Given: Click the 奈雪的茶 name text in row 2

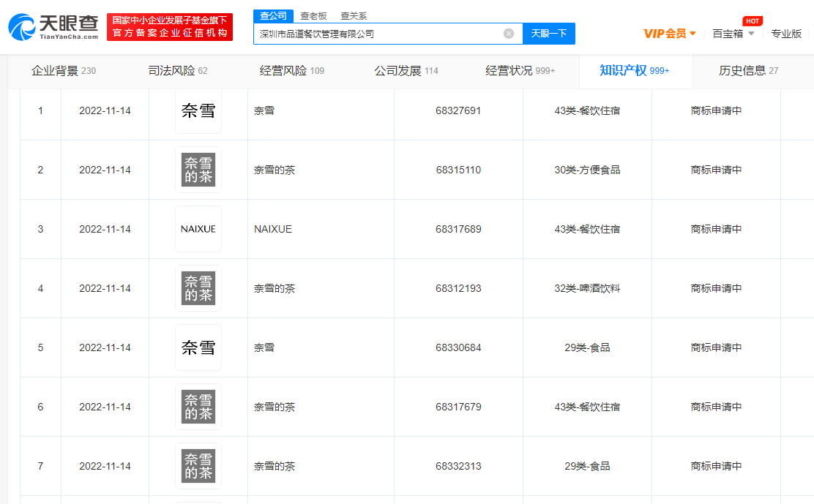Looking at the screenshot, I should [275, 170].
